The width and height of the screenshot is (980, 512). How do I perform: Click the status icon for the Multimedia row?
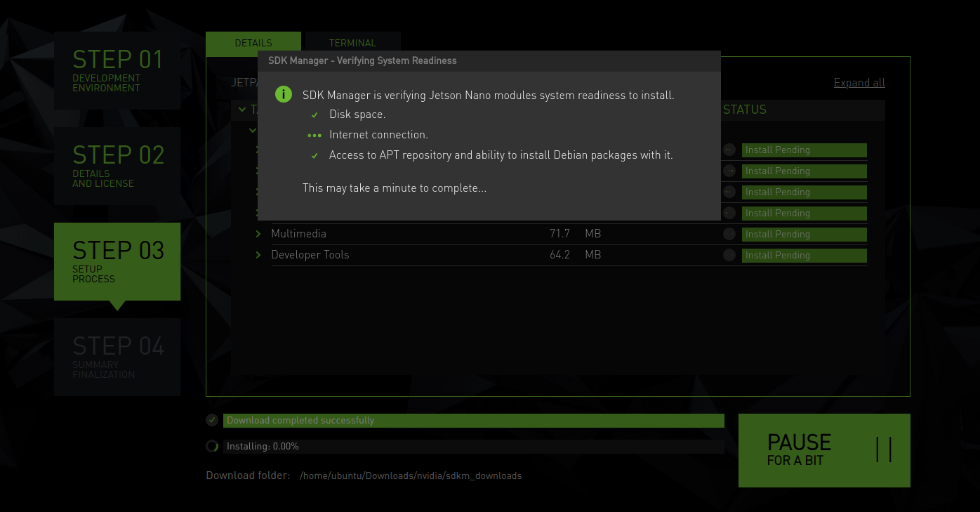click(x=729, y=234)
